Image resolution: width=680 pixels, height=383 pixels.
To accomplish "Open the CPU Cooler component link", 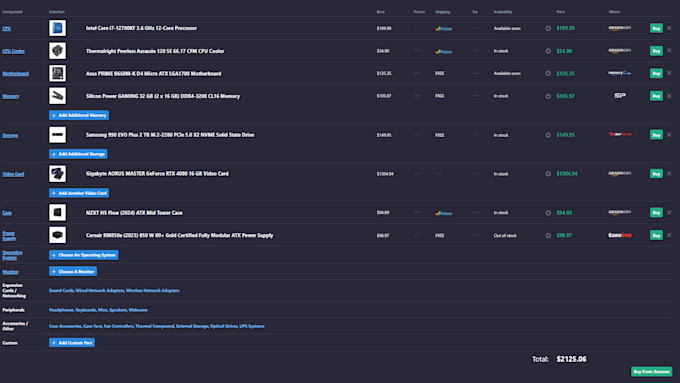I will [13, 51].
